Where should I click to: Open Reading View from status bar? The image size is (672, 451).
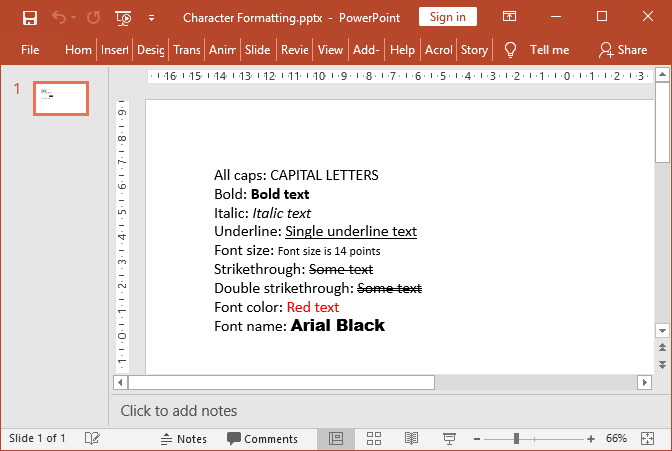click(x=411, y=439)
